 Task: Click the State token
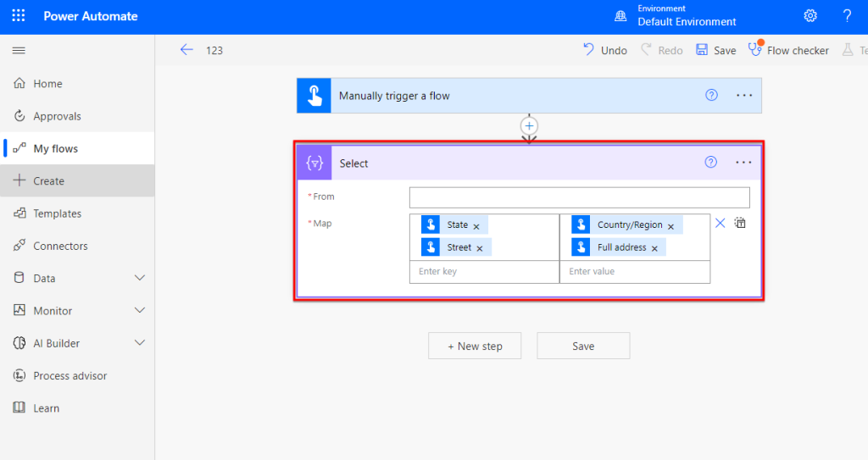454,224
